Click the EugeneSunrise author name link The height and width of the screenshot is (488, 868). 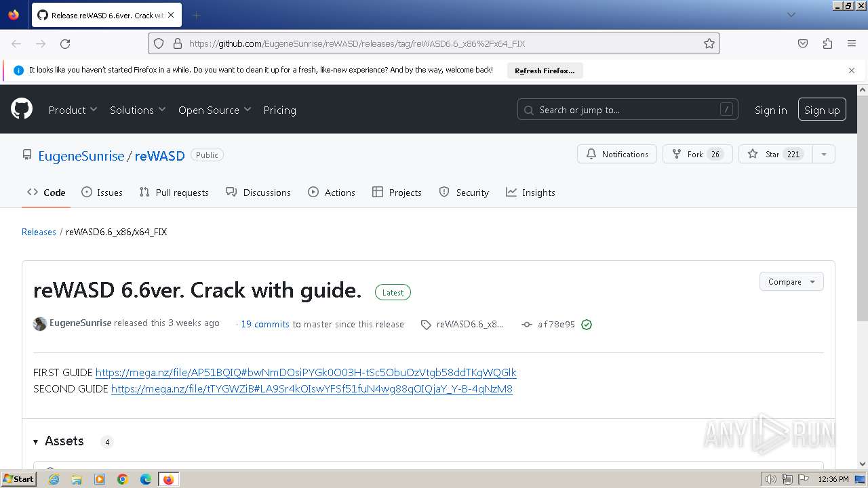point(80,323)
